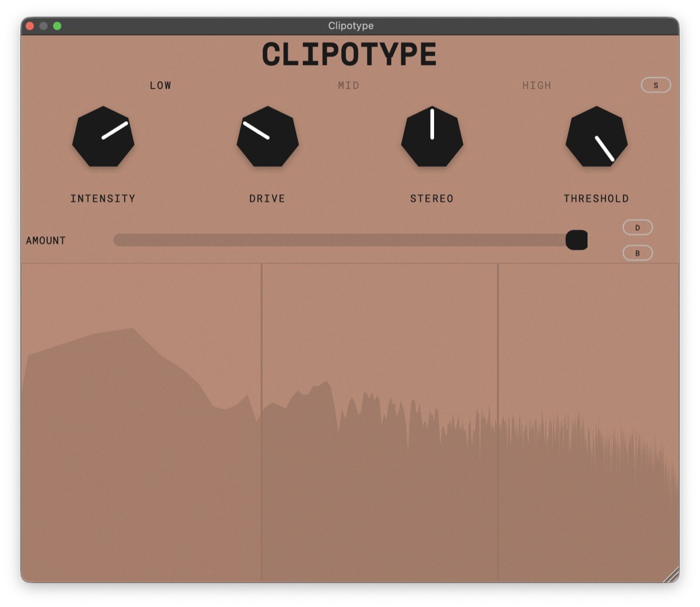The image size is (700, 607).
Task: Click the mid-high crossover divider line
Action: (498, 422)
